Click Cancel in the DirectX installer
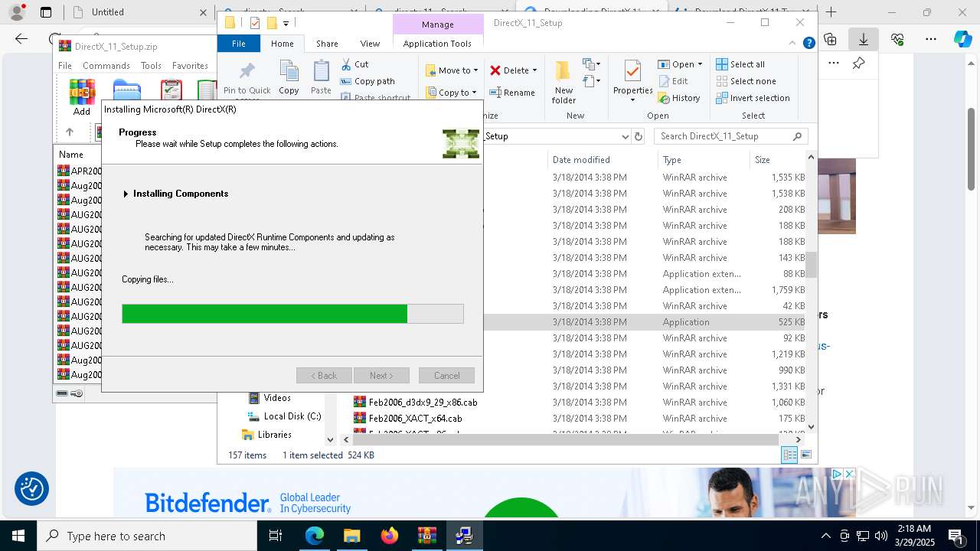The width and height of the screenshot is (980, 551). click(446, 376)
